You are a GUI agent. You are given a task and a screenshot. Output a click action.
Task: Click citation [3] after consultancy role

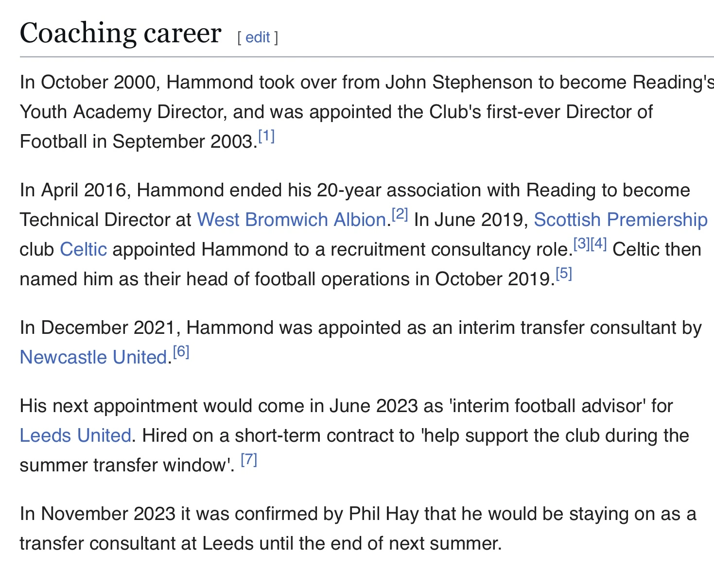point(582,244)
